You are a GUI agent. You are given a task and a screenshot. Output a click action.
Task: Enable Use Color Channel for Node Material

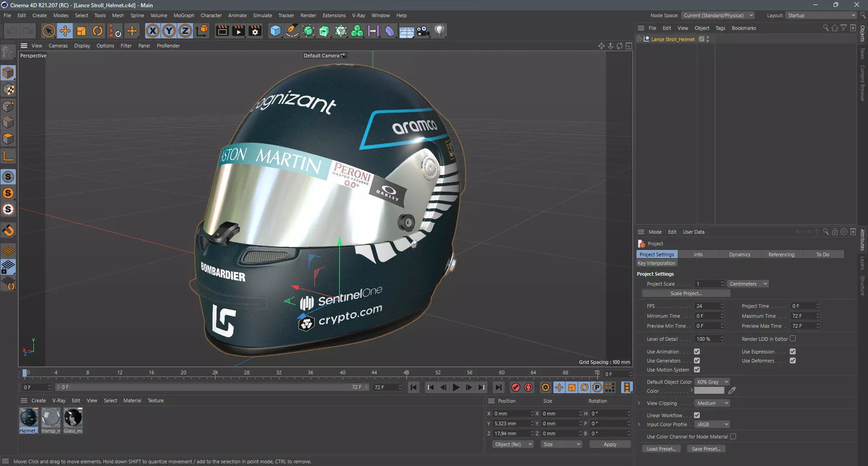point(733,437)
